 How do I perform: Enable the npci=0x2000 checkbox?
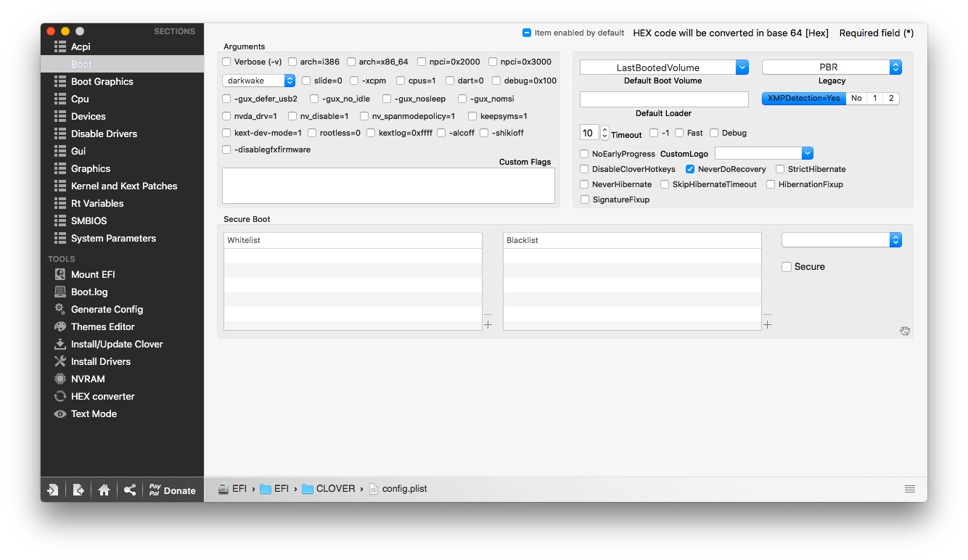(x=422, y=62)
